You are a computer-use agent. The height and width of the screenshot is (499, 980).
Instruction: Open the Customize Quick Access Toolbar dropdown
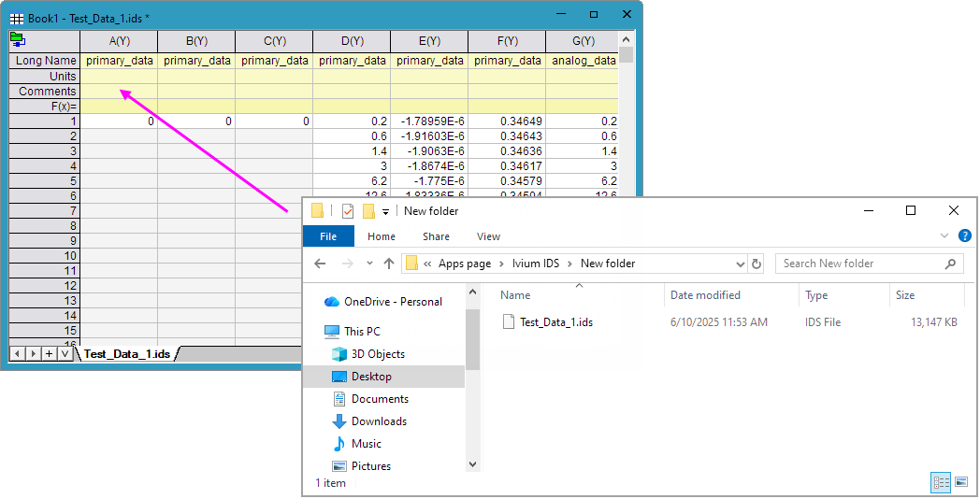(385, 212)
